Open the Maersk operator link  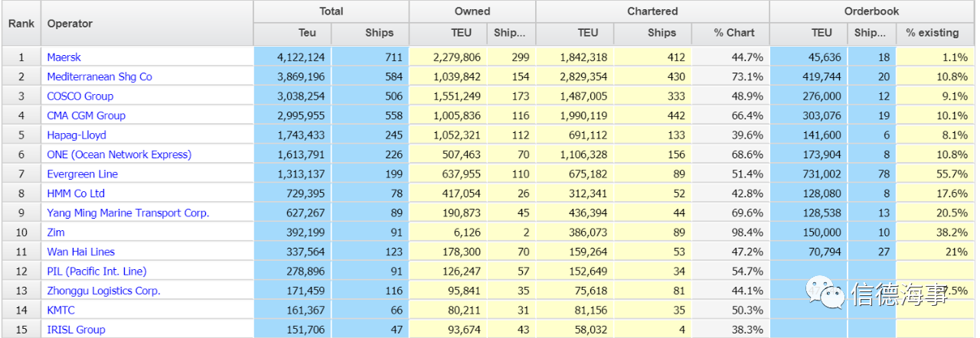[64, 57]
